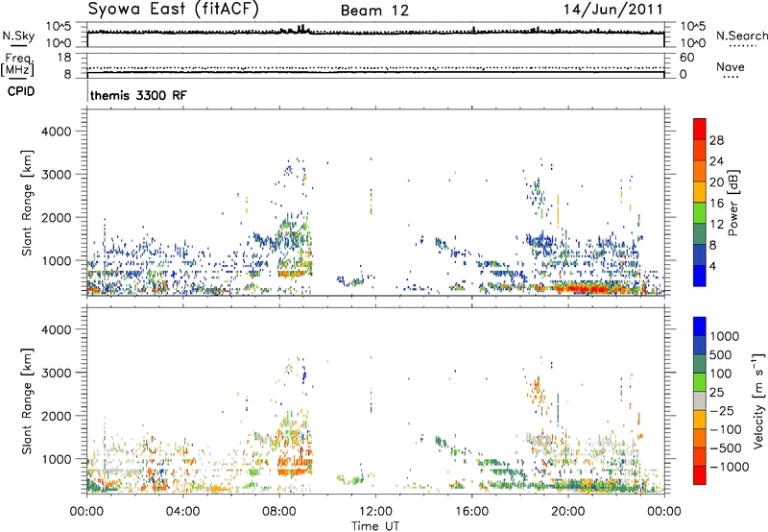768x532 pixels.
Task: Click the power colorbar tick label "28"
Action: click(x=716, y=140)
